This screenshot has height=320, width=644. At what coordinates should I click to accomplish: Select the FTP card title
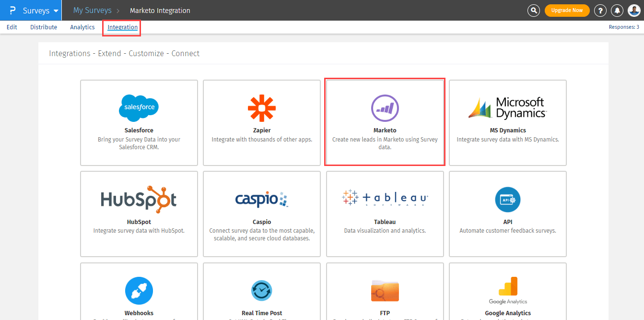pyautogui.click(x=385, y=313)
